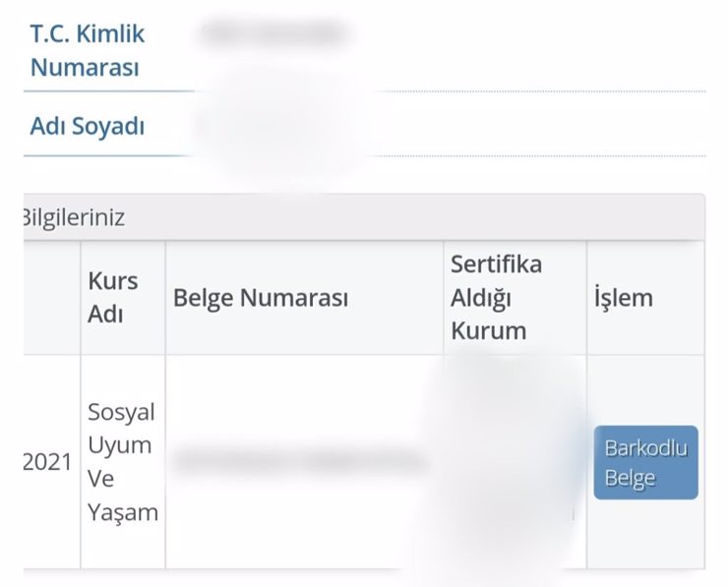This screenshot has width=728, height=587.
Task: Select the 2021 date cell
Action: coord(48,462)
